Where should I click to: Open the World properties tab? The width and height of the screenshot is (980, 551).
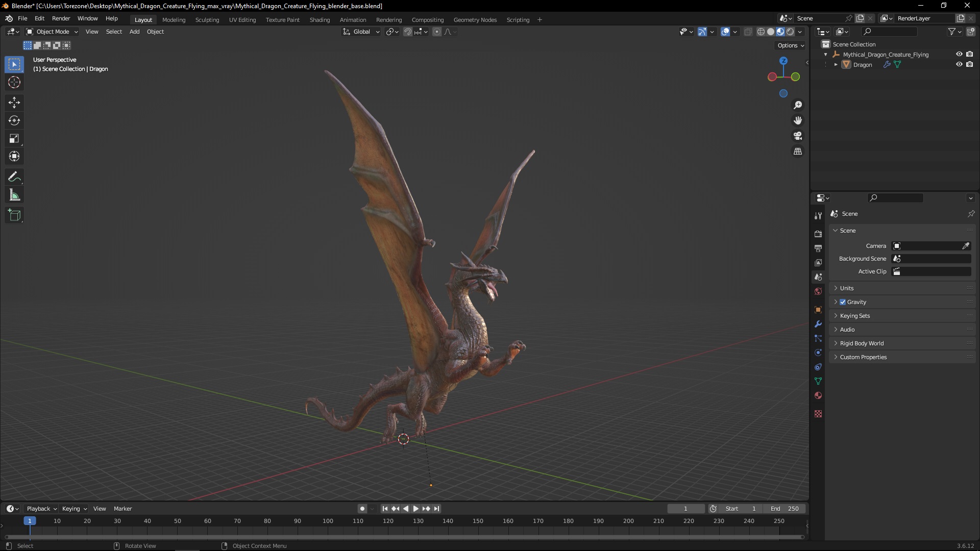coord(818,291)
